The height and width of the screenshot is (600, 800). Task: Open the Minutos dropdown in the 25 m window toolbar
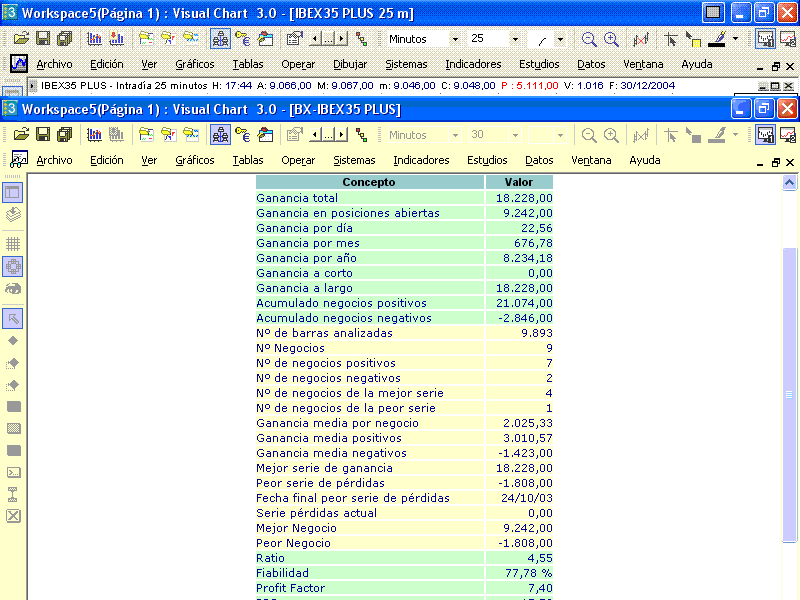coord(455,39)
